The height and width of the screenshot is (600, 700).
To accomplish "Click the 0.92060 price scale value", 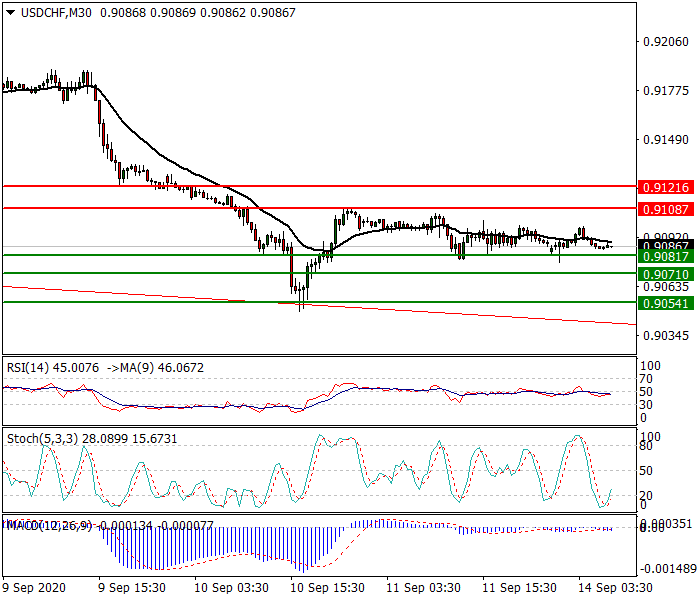I will [x=666, y=42].
